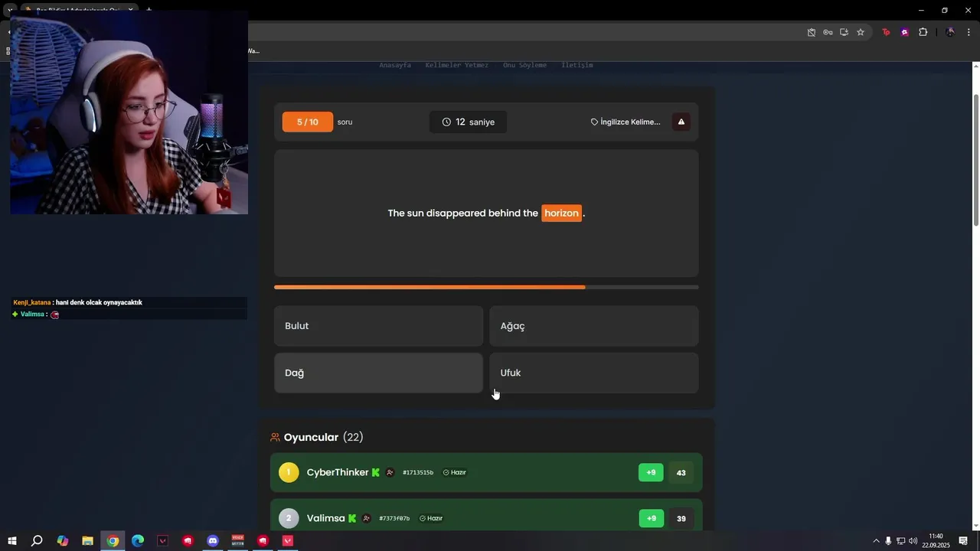Open the Chrome profile avatar

click(x=950, y=32)
